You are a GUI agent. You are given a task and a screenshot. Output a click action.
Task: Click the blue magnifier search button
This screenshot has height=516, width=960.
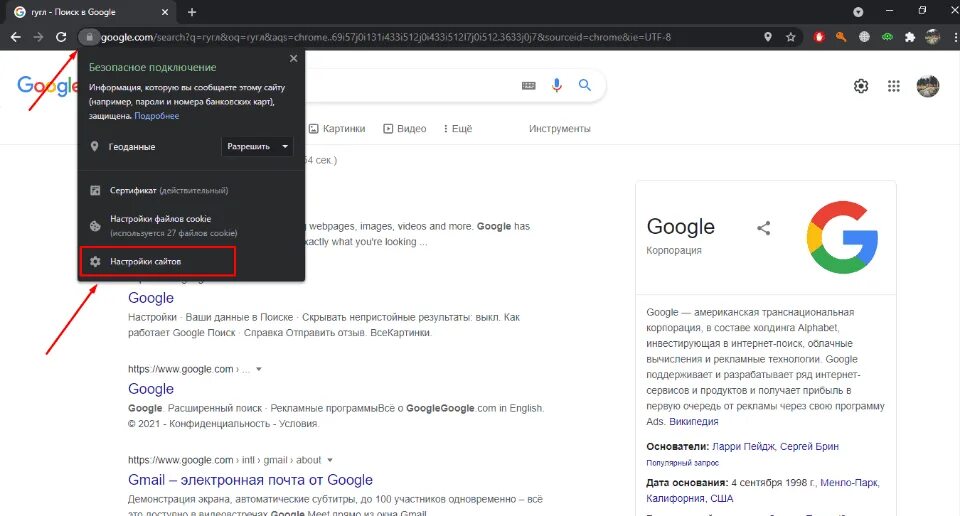coord(585,85)
